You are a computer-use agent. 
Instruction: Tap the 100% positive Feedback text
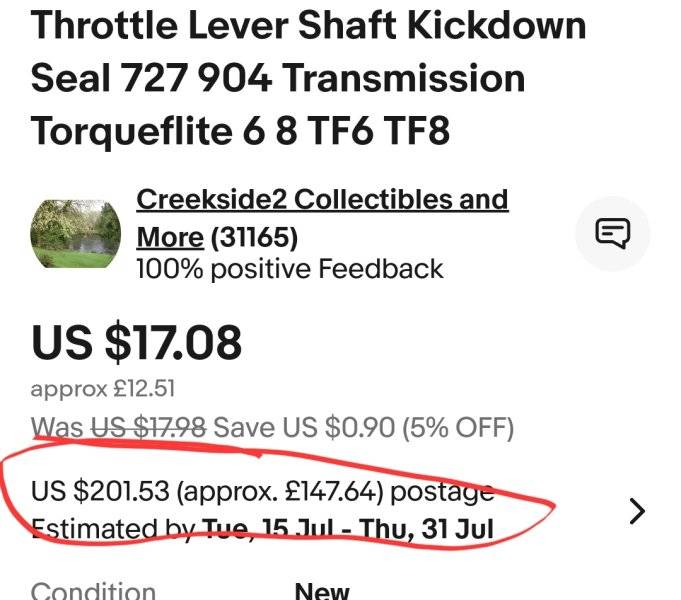[x=289, y=268]
